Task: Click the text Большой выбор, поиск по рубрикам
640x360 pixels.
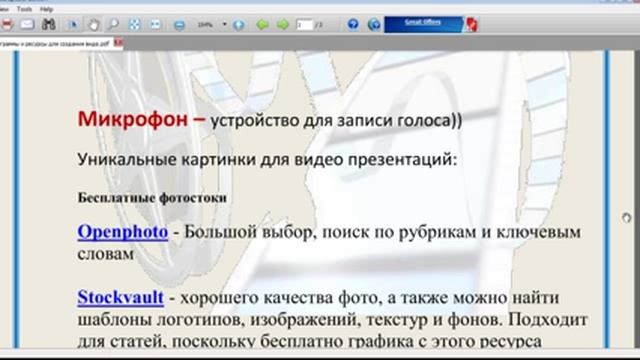Action: (331, 233)
